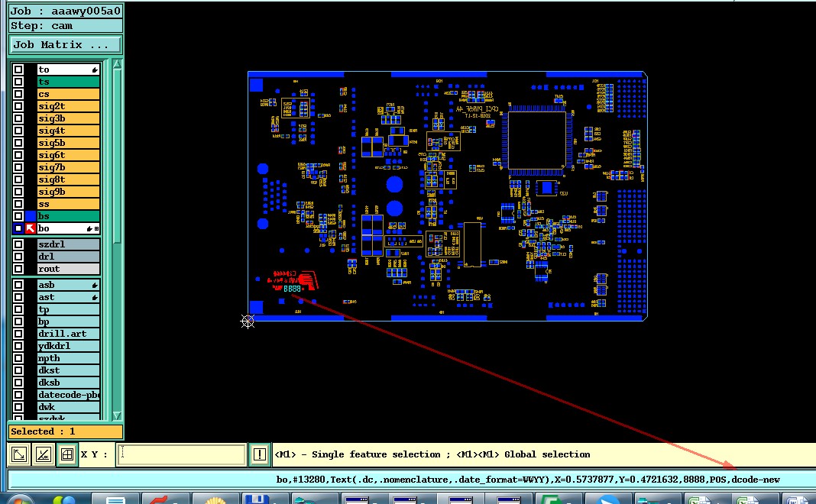Select the datecode-pb layer name
Screen dimensions: 816x504
tap(68, 395)
